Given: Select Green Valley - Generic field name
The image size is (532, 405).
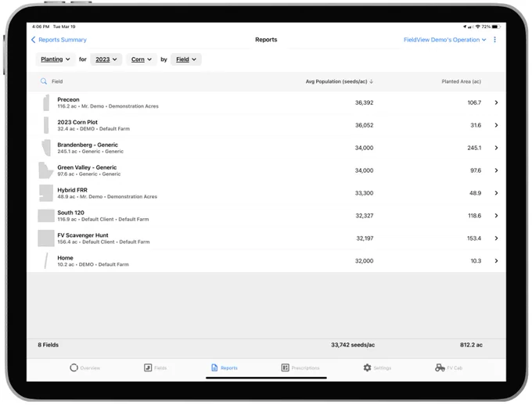Looking at the screenshot, I should click(x=87, y=167).
